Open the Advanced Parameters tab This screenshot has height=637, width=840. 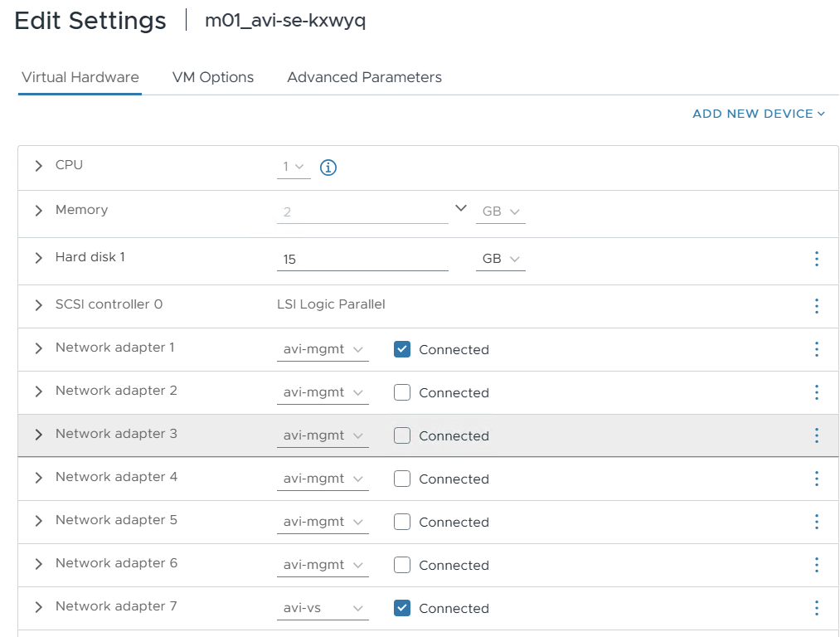[x=364, y=77]
